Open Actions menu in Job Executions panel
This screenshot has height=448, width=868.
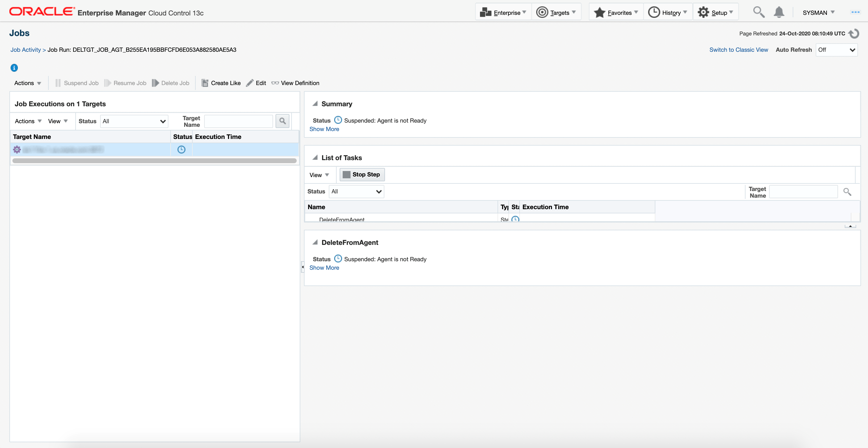coord(28,121)
